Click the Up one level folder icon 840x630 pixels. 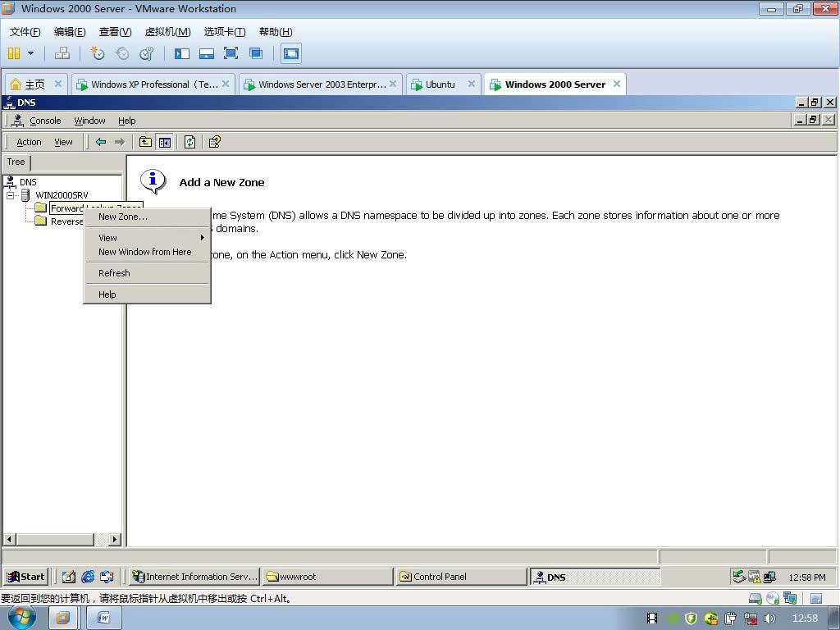pyautogui.click(x=145, y=142)
